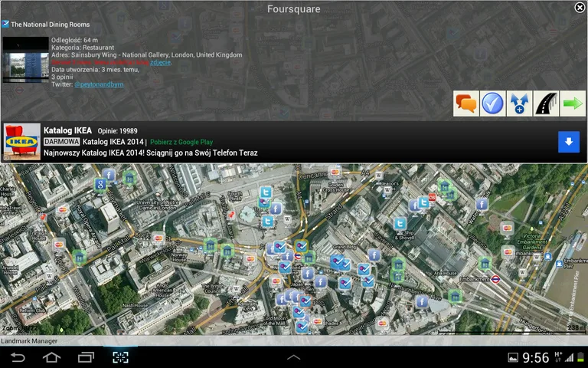Image resolution: width=588 pixels, height=368 pixels.
Task: Click the Kategoria: Restaurant text
Action: (83, 48)
